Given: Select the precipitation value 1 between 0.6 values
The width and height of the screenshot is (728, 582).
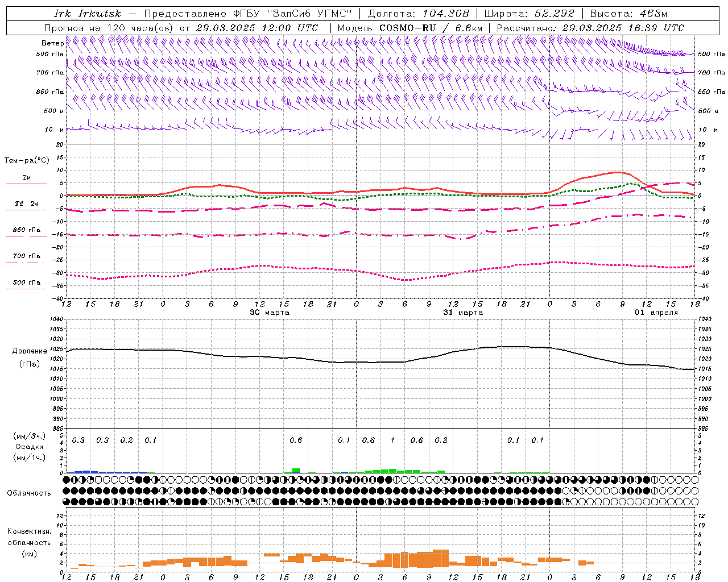Looking at the screenshot, I should click(392, 440).
